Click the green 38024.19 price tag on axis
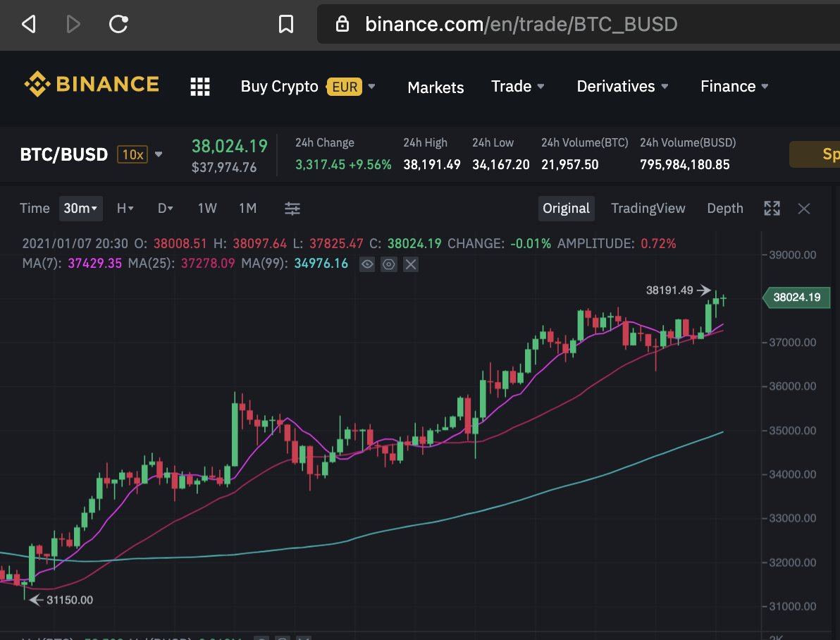 click(x=796, y=297)
